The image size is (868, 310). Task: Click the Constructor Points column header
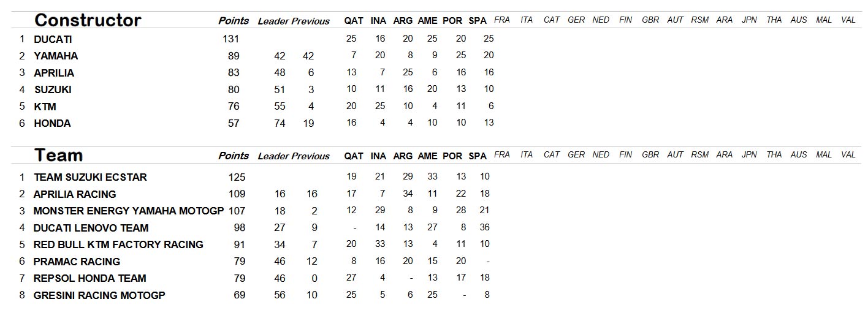(x=234, y=21)
